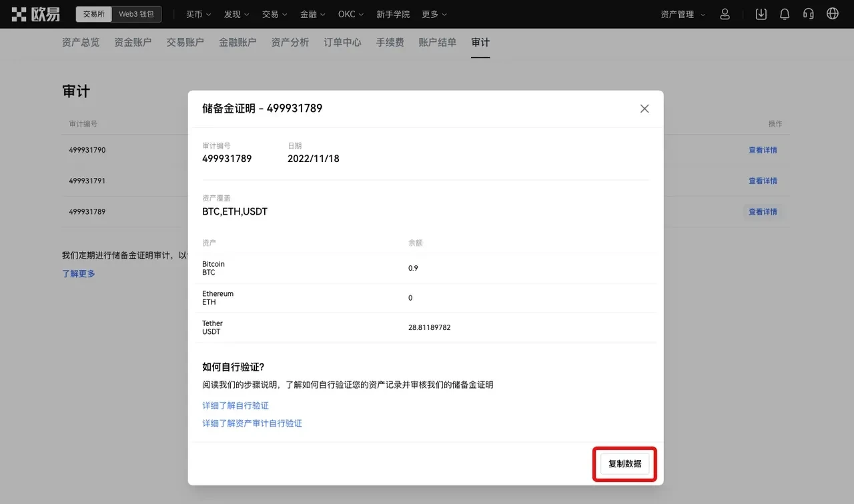Switch to the 资产总览 tab

coord(81,42)
